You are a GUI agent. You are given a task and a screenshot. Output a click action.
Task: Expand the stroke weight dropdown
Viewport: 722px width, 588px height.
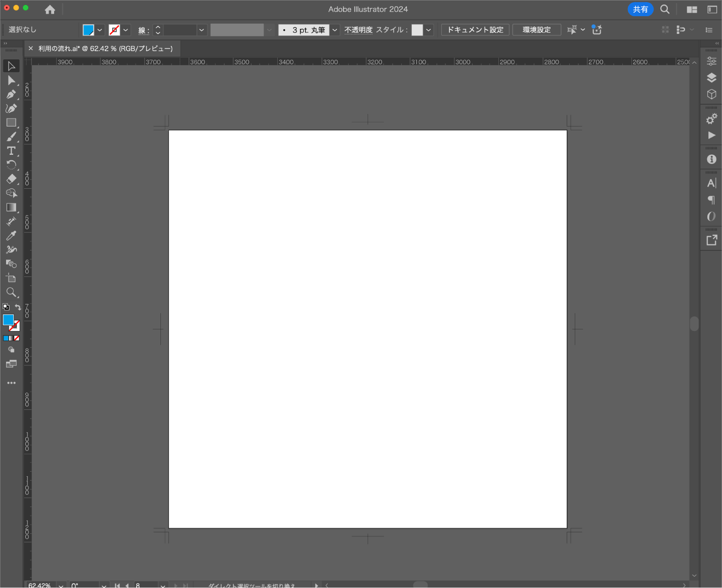point(201,30)
